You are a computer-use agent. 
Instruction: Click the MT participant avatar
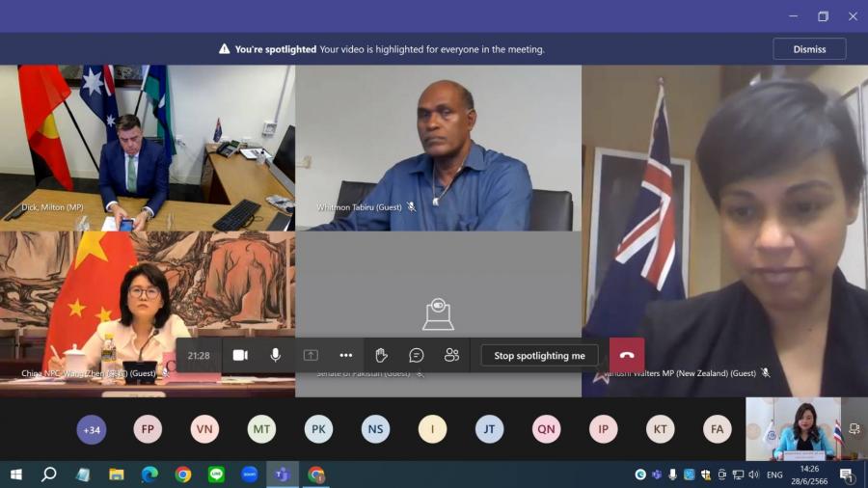[x=261, y=429]
